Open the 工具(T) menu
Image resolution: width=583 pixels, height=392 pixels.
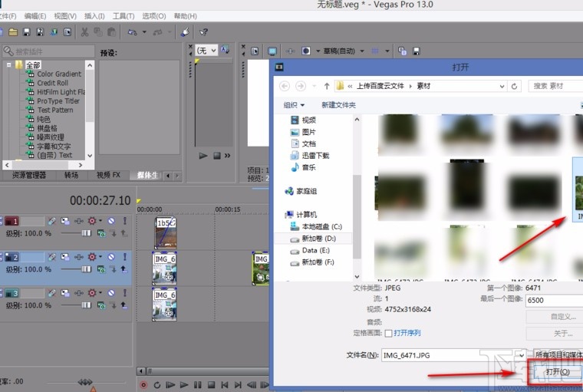pyautogui.click(x=124, y=15)
